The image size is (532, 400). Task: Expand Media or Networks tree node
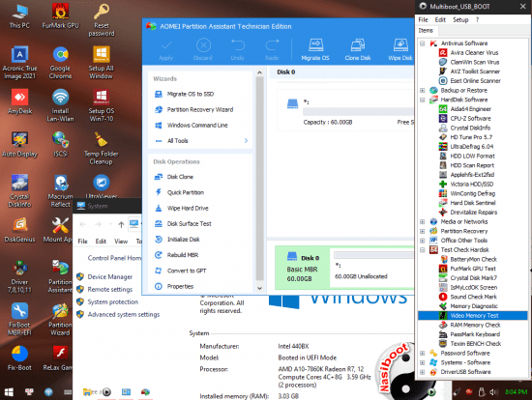423,221
